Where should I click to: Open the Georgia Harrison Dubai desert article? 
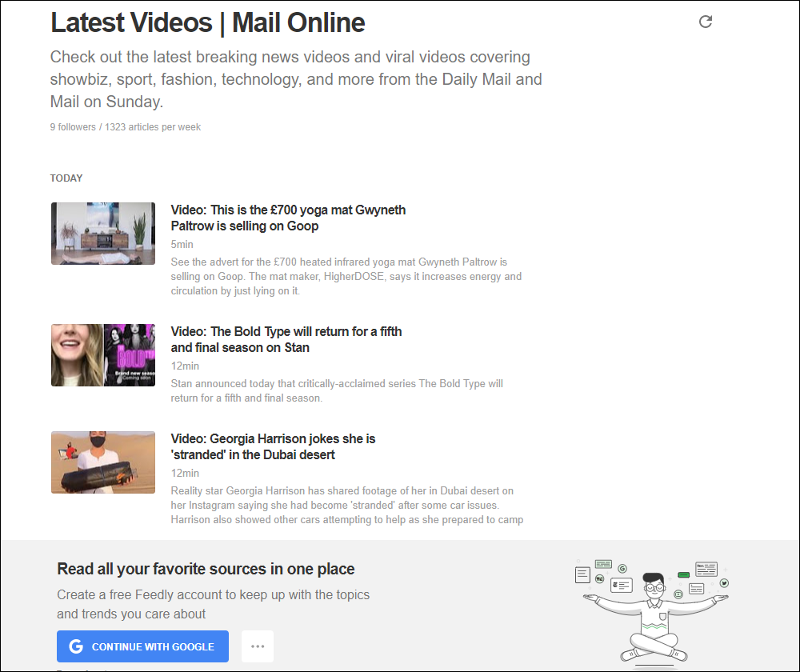click(273, 446)
